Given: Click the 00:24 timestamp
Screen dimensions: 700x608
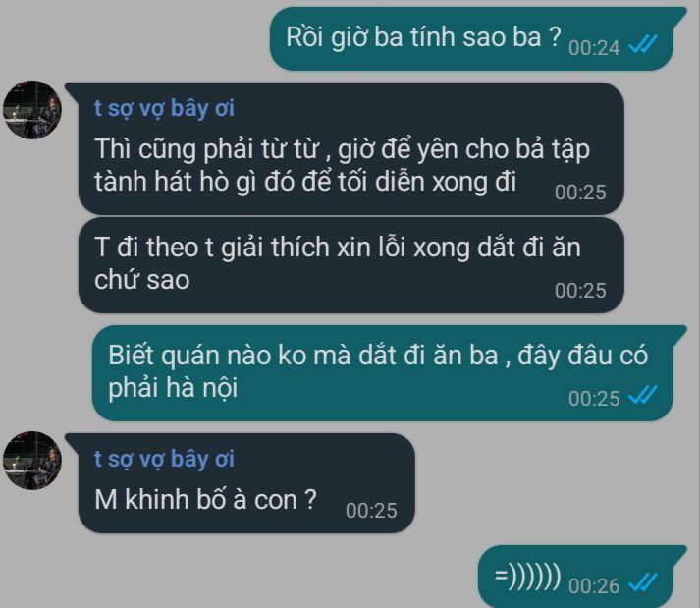Looking at the screenshot, I should click(x=594, y=48).
